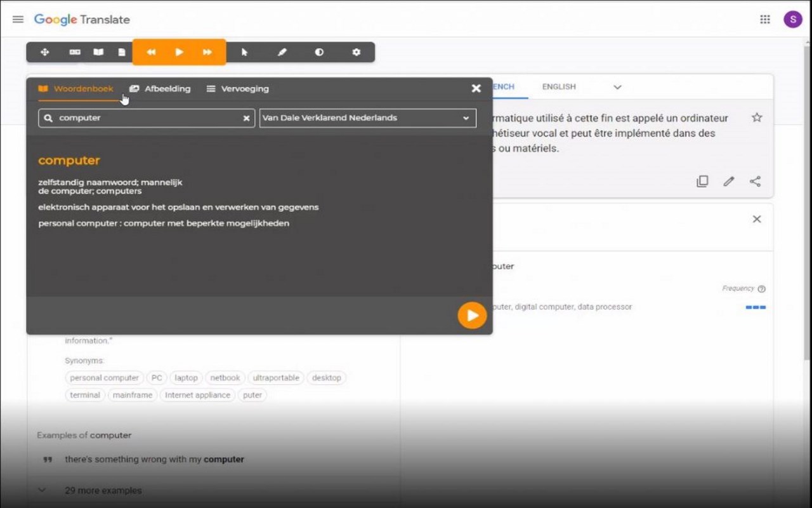This screenshot has height=508, width=812.
Task: Copy the translation text
Action: pyautogui.click(x=702, y=182)
